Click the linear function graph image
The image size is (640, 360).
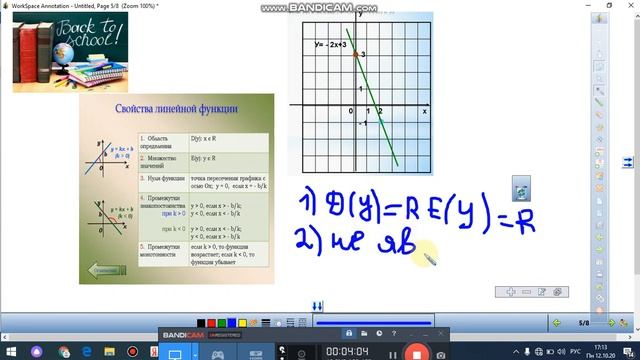(x=360, y=94)
